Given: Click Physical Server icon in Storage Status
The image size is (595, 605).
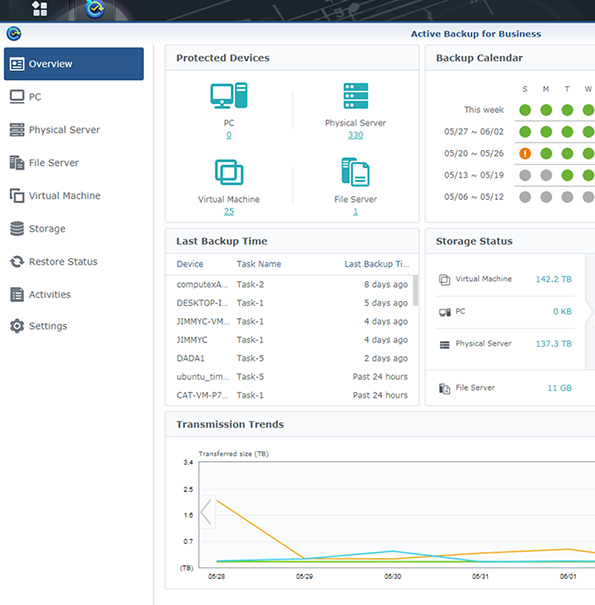Looking at the screenshot, I should pyautogui.click(x=445, y=344).
